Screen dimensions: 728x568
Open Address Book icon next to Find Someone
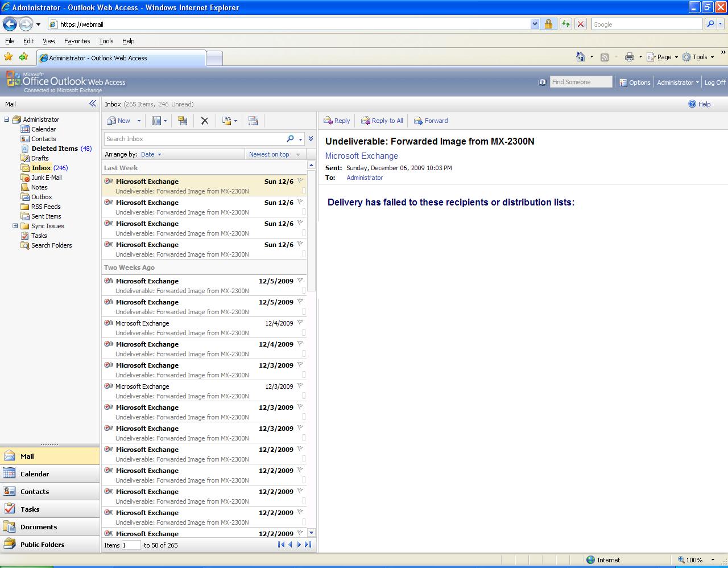(542, 83)
